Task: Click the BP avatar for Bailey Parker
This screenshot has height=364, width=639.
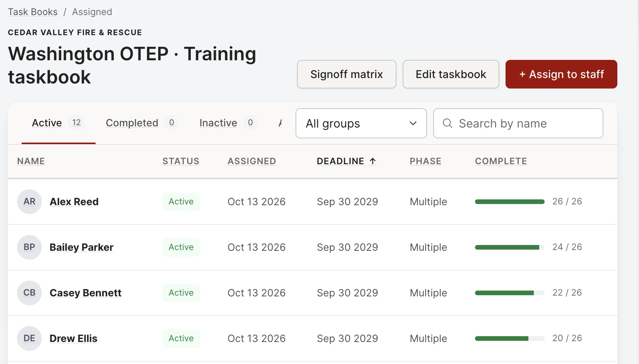Action: [x=29, y=247]
